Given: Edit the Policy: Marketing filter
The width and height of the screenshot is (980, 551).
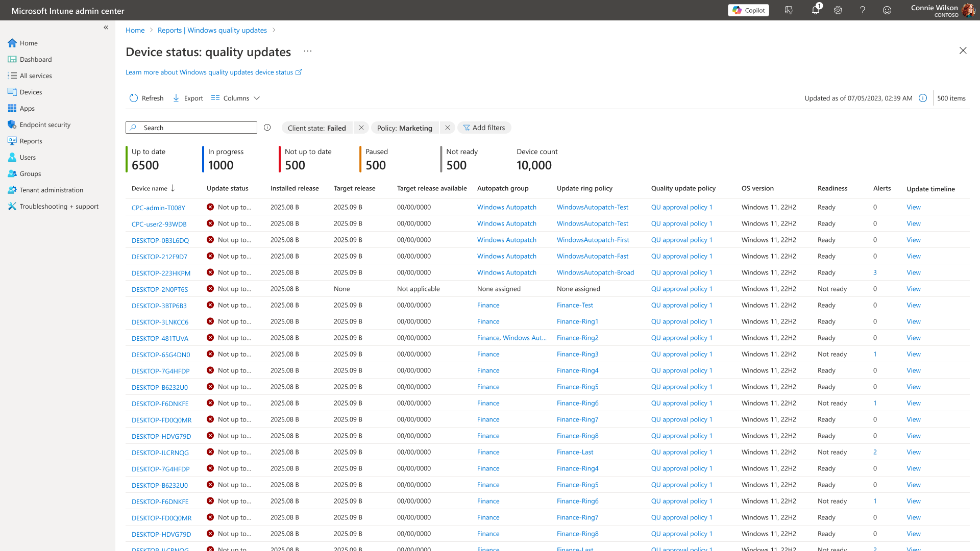Looking at the screenshot, I should [x=405, y=128].
